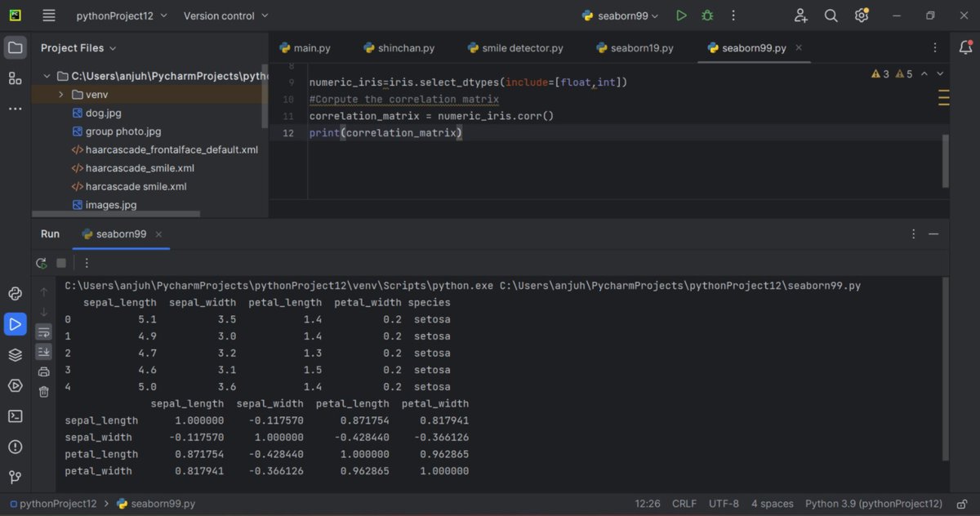
Task: Open Version control dropdown
Action: (x=225, y=16)
